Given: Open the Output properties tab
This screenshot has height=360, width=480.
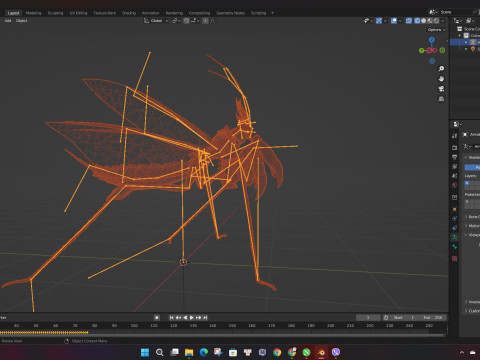Looking at the screenshot, I should [x=455, y=157].
